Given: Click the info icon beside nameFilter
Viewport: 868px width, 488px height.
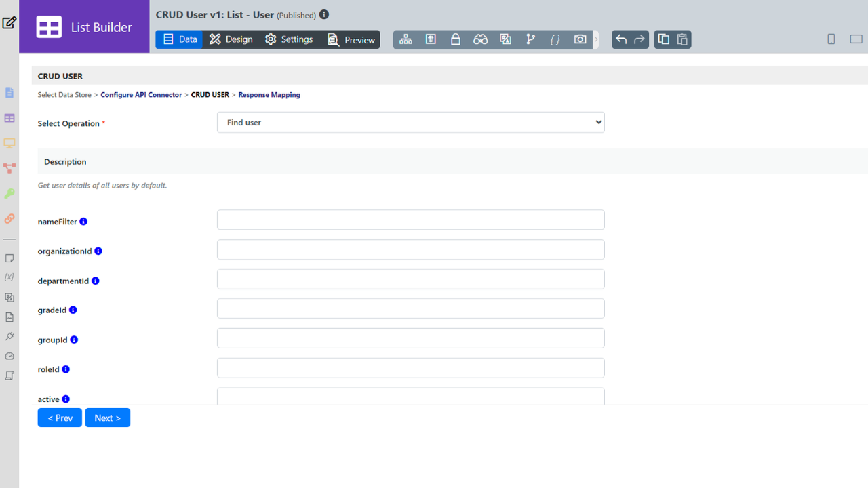Looking at the screenshot, I should pos(83,222).
